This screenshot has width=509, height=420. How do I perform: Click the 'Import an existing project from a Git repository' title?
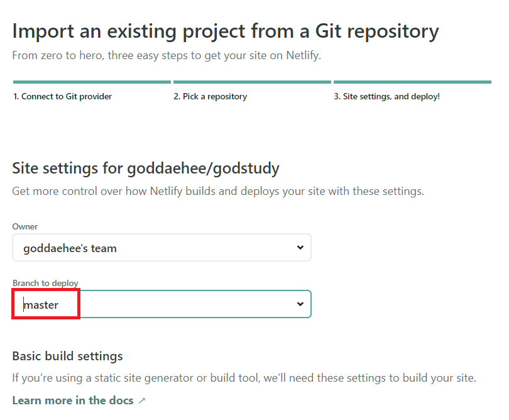pyautogui.click(x=226, y=31)
